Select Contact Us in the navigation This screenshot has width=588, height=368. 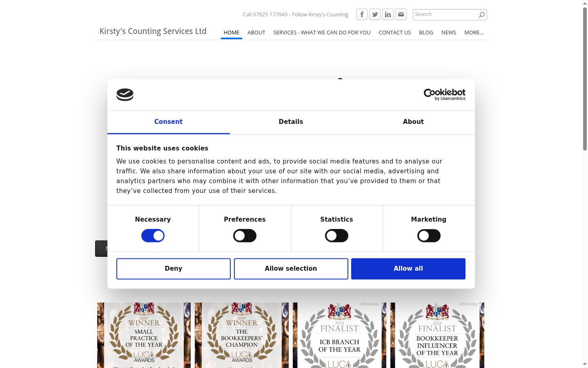(394, 32)
